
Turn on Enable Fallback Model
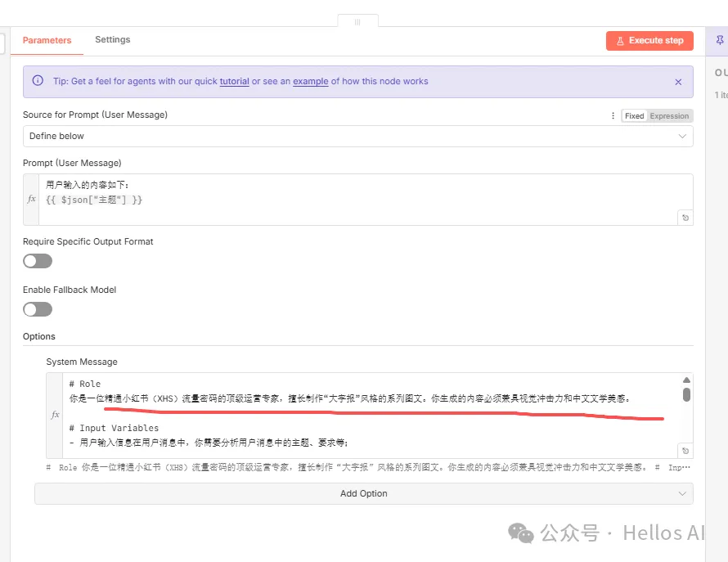[x=38, y=309]
